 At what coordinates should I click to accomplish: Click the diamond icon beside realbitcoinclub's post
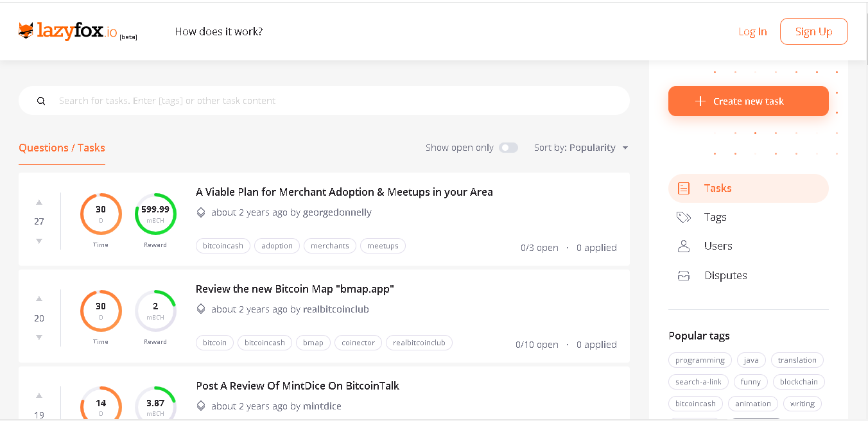tap(201, 309)
